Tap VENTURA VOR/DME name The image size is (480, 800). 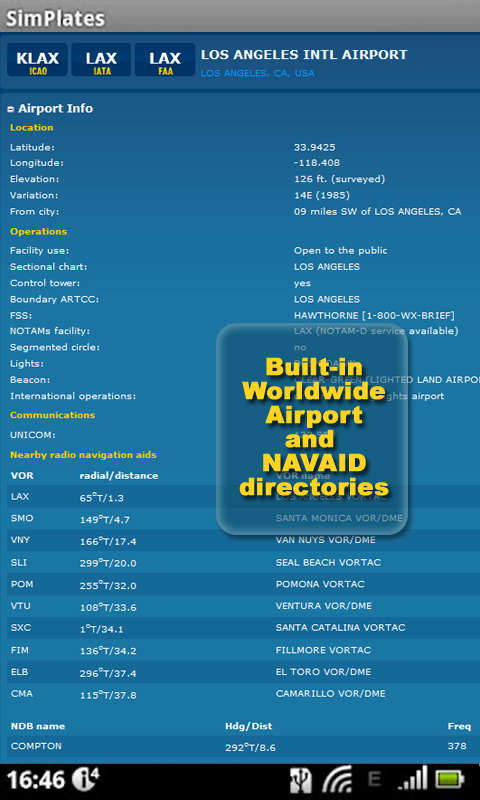[x=324, y=606]
